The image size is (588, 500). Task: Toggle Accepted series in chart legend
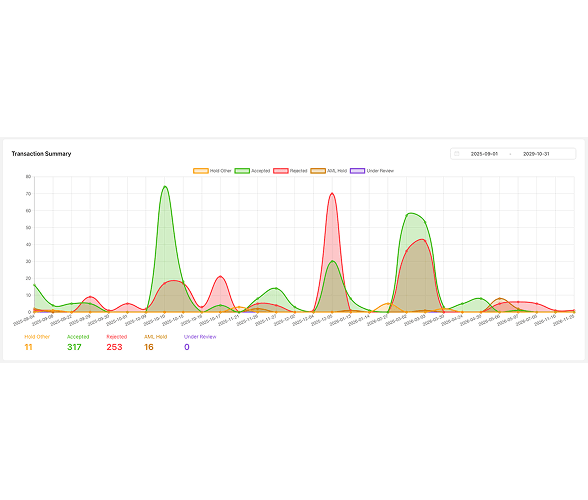tap(252, 171)
